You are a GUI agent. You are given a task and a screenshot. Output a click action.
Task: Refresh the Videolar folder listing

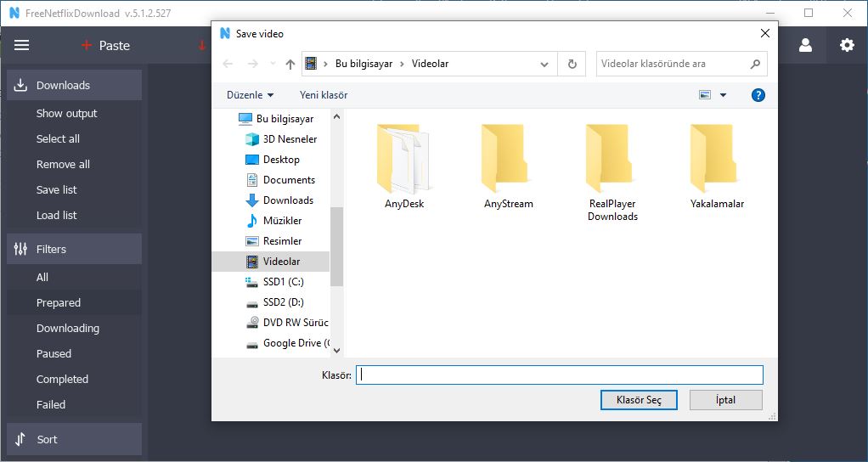[572, 65]
